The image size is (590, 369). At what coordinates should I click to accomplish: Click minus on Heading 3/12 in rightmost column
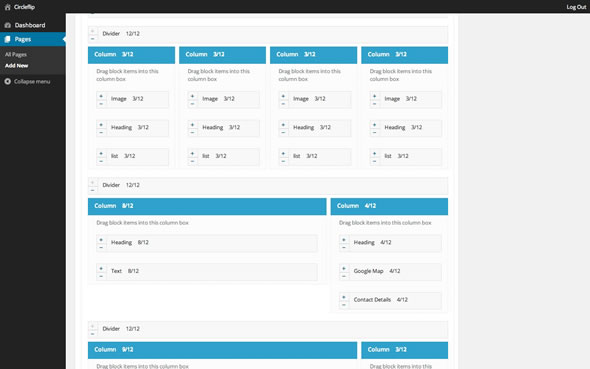(x=374, y=132)
